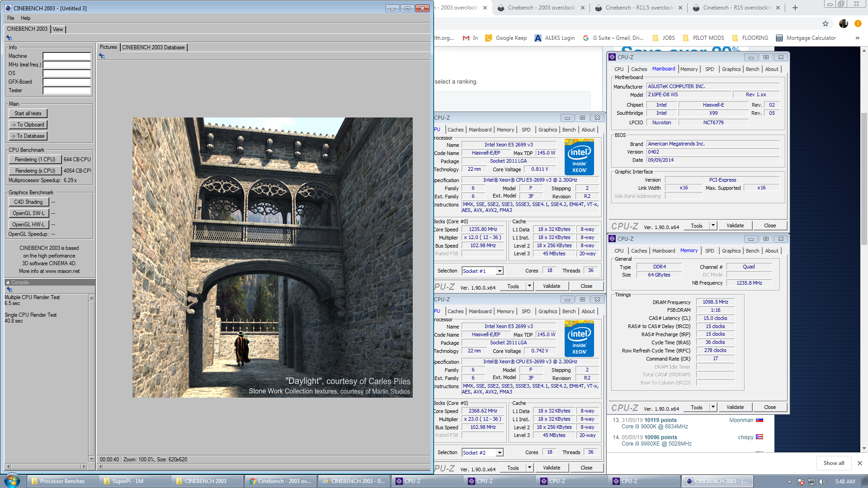Image resolution: width=868 pixels, height=488 pixels.
Task: Expand the bookmarks bar overflow chevron
Action: (x=857, y=38)
